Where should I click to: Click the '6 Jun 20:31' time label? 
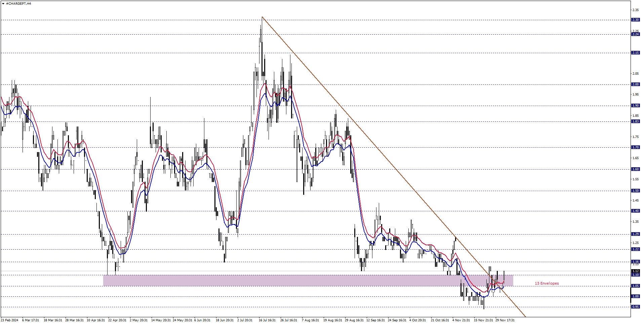[x=202, y=320]
